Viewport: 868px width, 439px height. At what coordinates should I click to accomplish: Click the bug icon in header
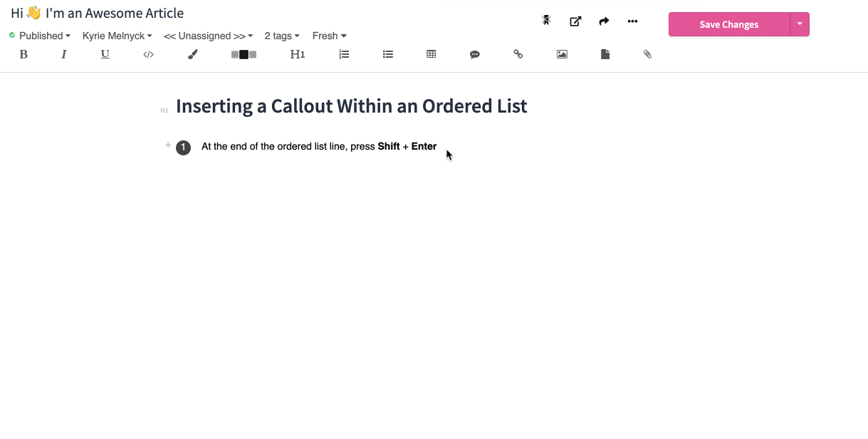[546, 21]
